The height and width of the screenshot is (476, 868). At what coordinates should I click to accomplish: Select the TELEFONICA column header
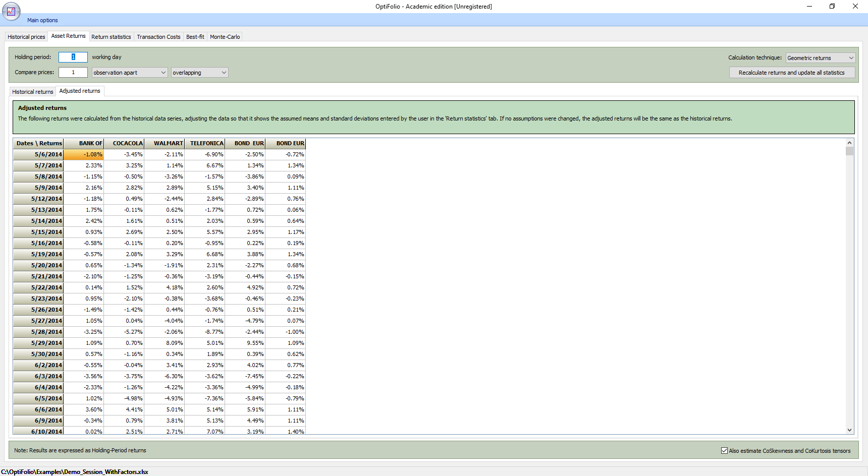point(205,143)
